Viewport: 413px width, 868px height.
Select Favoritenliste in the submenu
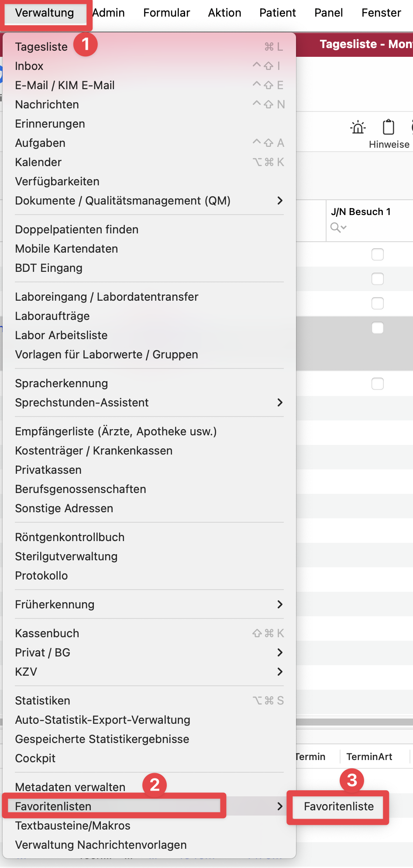click(x=339, y=806)
